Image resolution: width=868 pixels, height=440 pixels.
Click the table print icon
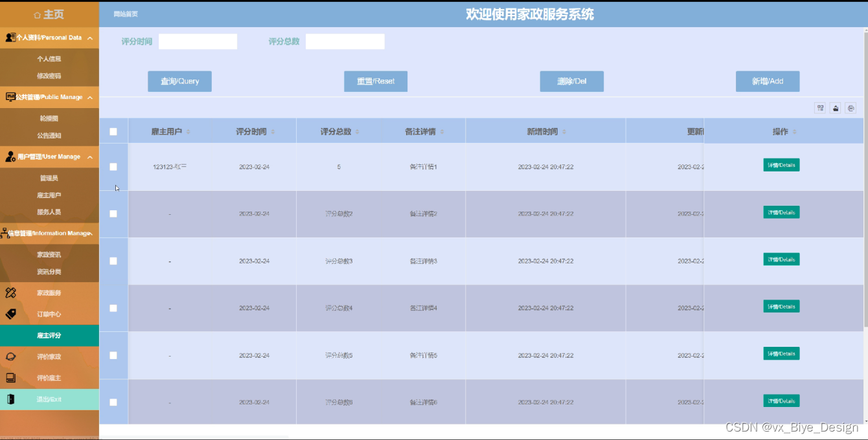coord(851,108)
